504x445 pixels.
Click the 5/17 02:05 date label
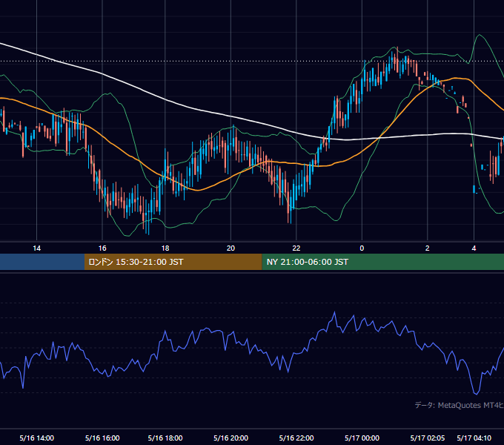pos(428,438)
